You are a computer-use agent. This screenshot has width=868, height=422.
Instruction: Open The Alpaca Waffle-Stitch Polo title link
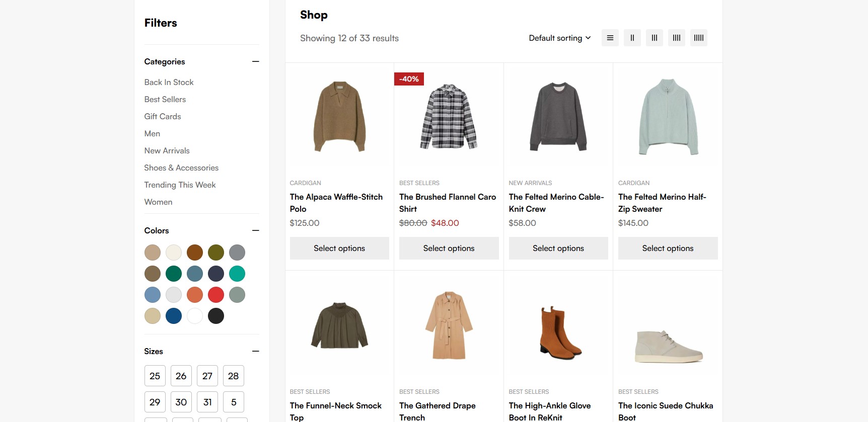[x=336, y=203]
